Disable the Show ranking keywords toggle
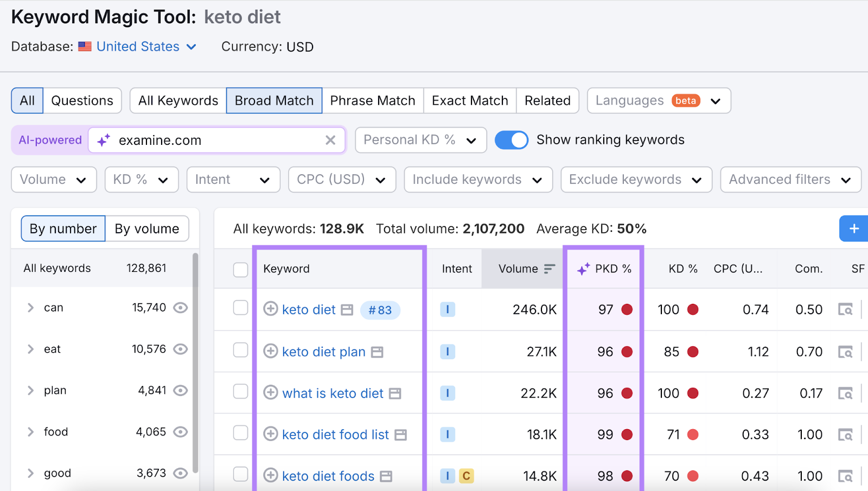Image resolution: width=868 pixels, height=491 pixels. [510, 140]
